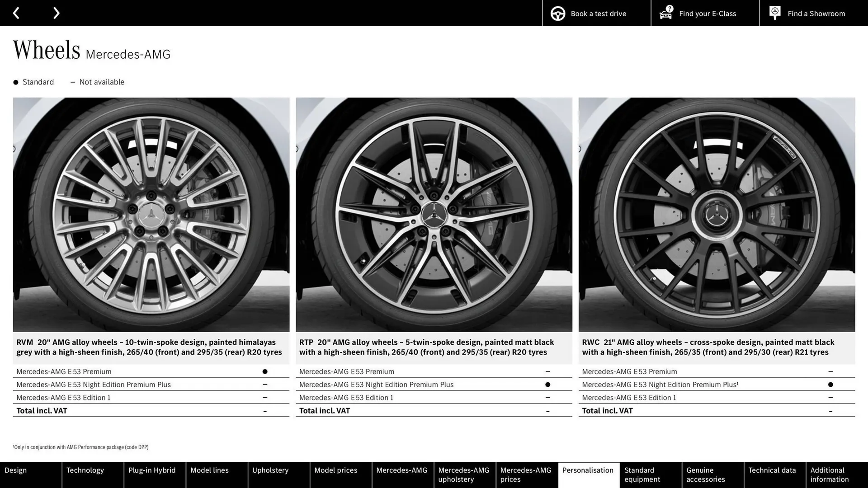This screenshot has height=488, width=868.
Task: Click the availability dot for RWC Night Edition Premium Plus
Action: [831, 384]
